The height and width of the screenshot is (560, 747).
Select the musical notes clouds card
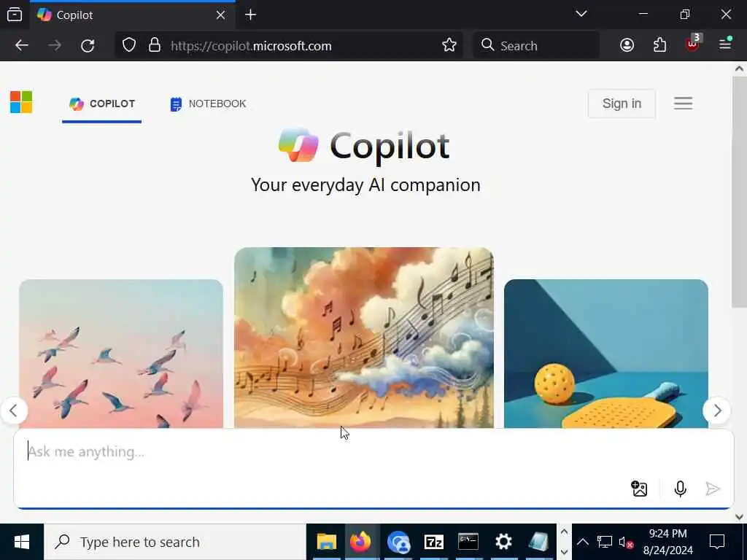[364, 337]
